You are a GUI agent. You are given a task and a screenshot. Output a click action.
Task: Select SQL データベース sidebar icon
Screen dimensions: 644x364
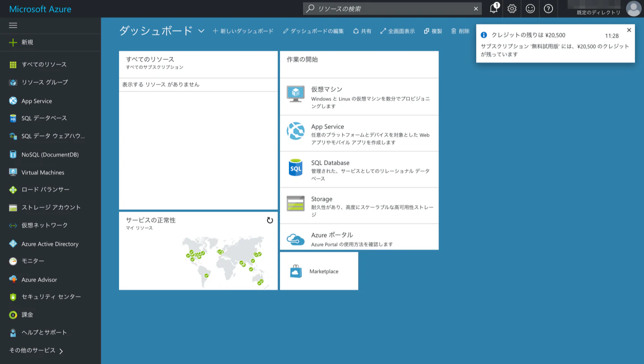click(13, 118)
